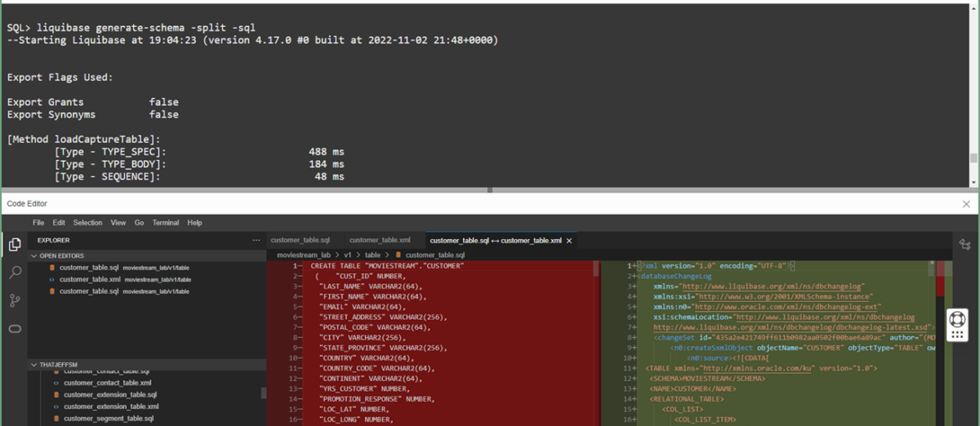Click the customer_table.sql breadcrumb
The height and width of the screenshot is (426, 980).
435,255
